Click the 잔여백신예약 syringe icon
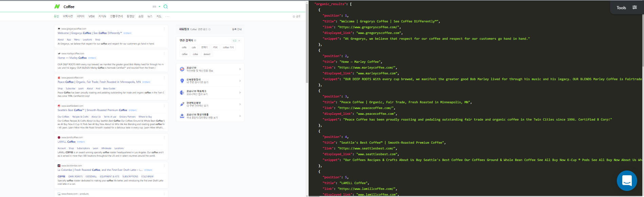Screen dimensions: 644x197 pos(182,104)
